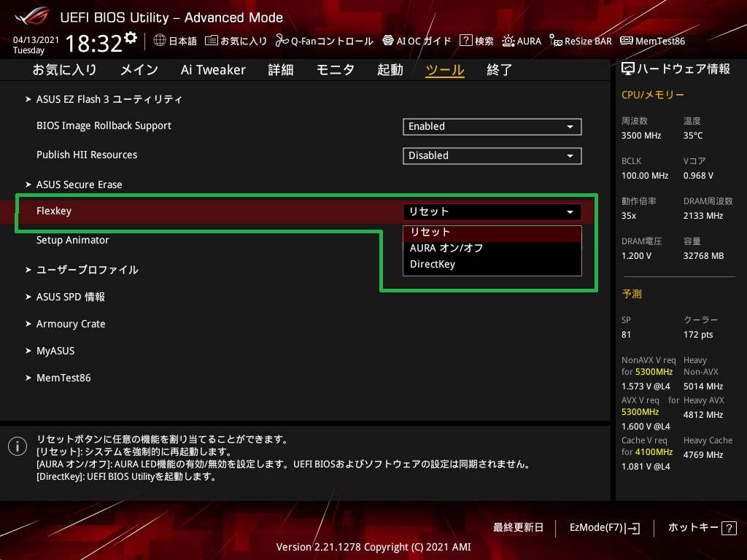Expand ユーザープロファイル submenu
Image resolution: width=747 pixels, height=560 pixels.
click(88, 270)
